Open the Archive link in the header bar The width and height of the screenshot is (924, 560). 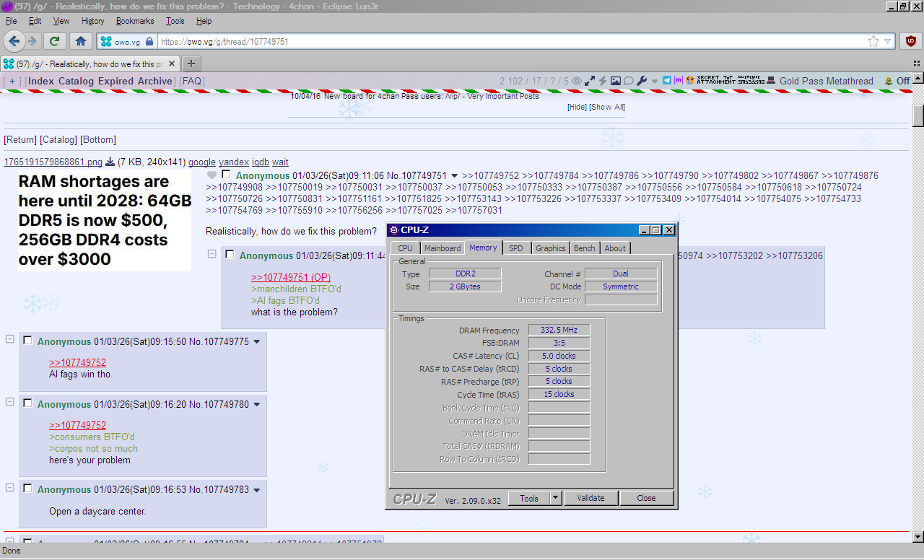tap(155, 81)
